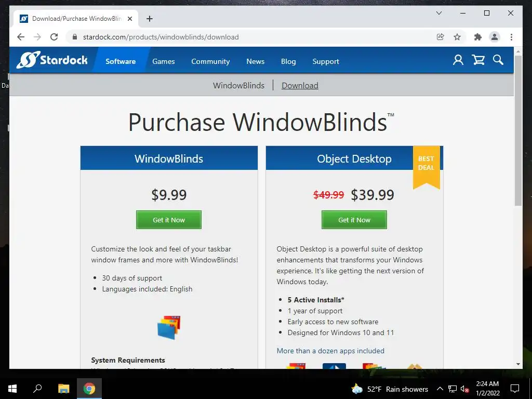Open the Support menu item
The image size is (532, 399).
(326, 61)
